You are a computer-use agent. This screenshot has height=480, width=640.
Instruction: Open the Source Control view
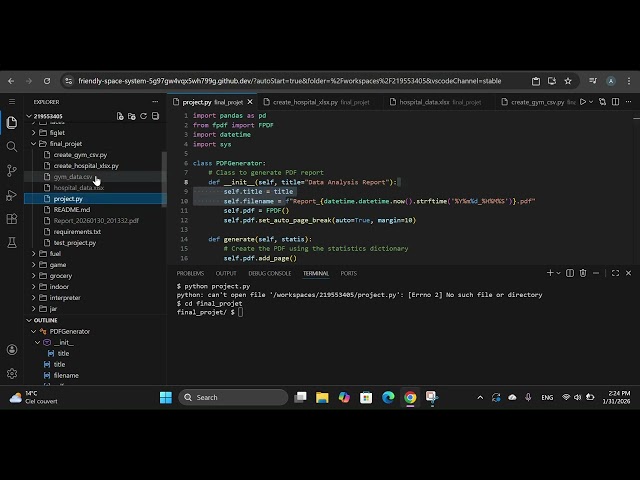12,169
